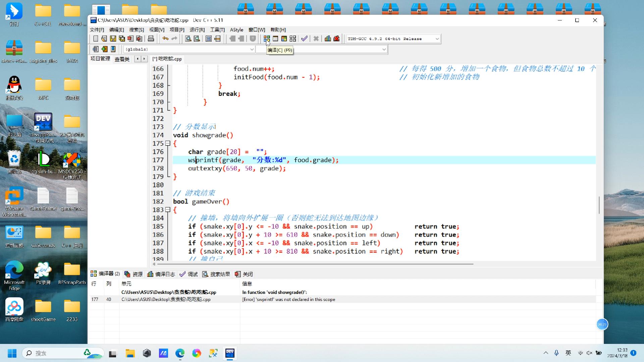This screenshot has width=644, height=362.
Task: Switch to the 编译日志 bottom tab
Action: (161, 274)
